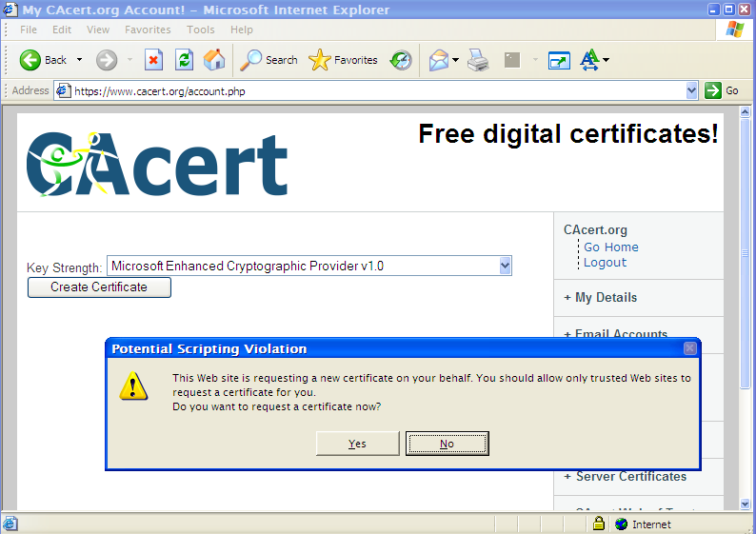Image resolution: width=756 pixels, height=534 pixels.
Task: Open the Favorites menu in menu bar
Action: [148, 30]
